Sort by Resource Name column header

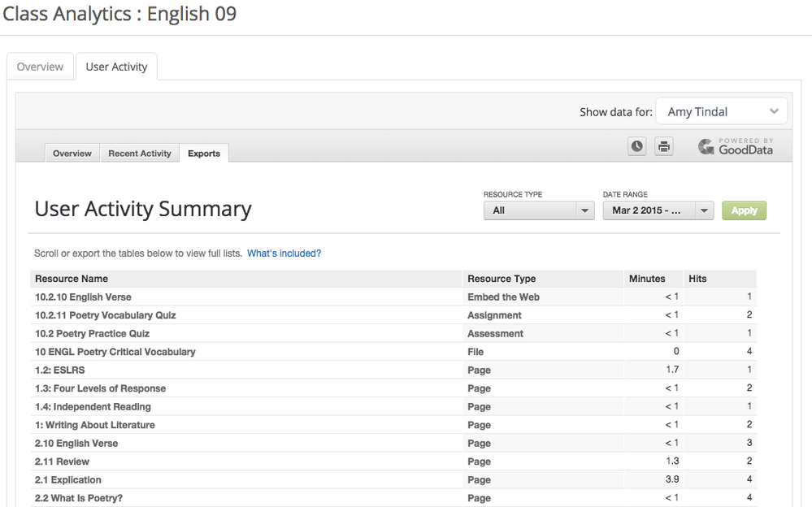pos(72,279)
